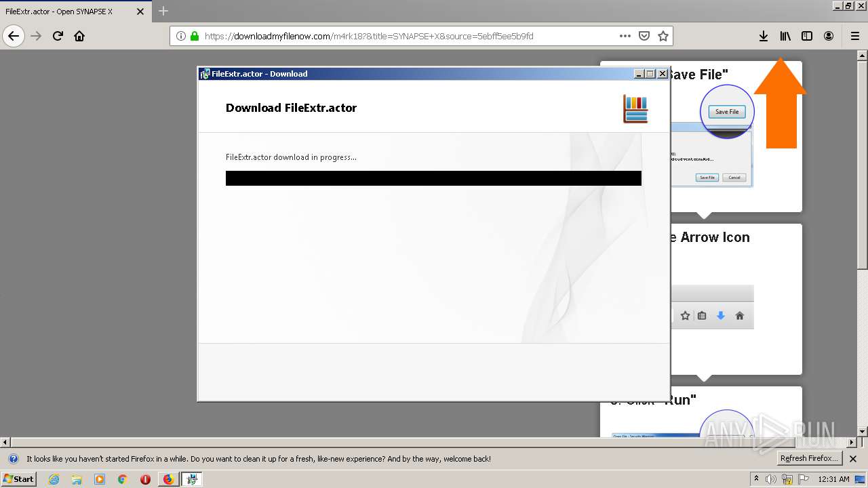Viewport: 868px width, 488px height.
Task: Click the Save File button in instructions
Action: pyautogui.click(x=727, y=112)
